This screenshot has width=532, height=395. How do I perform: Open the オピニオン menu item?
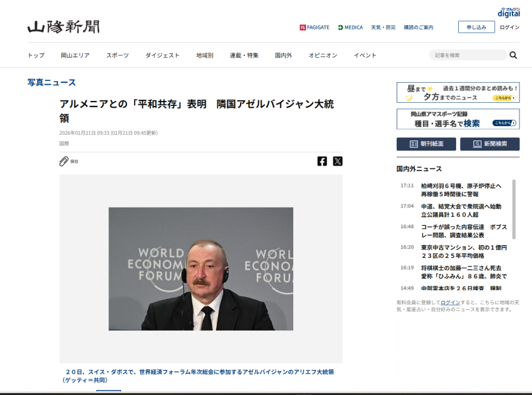(323, 55)
